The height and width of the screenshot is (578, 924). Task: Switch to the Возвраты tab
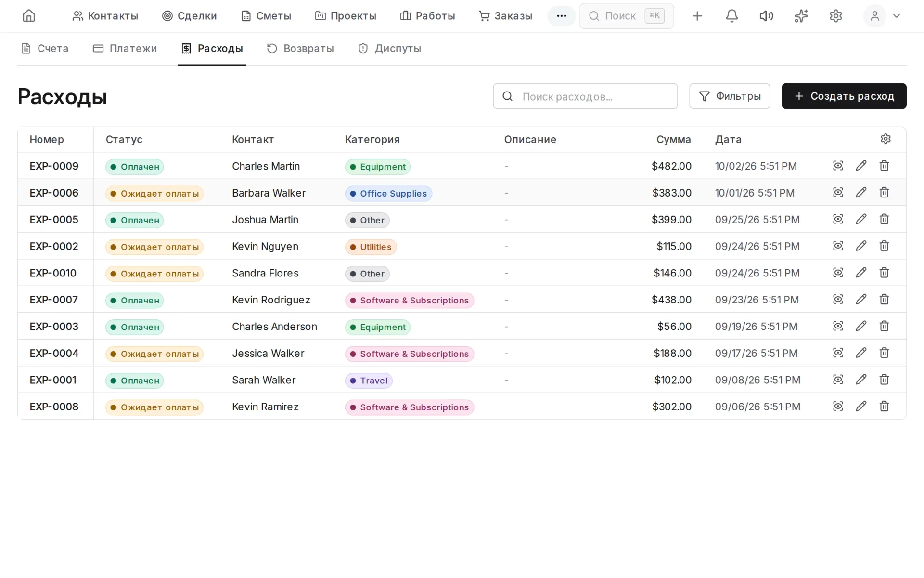click(x=300, y=48)
